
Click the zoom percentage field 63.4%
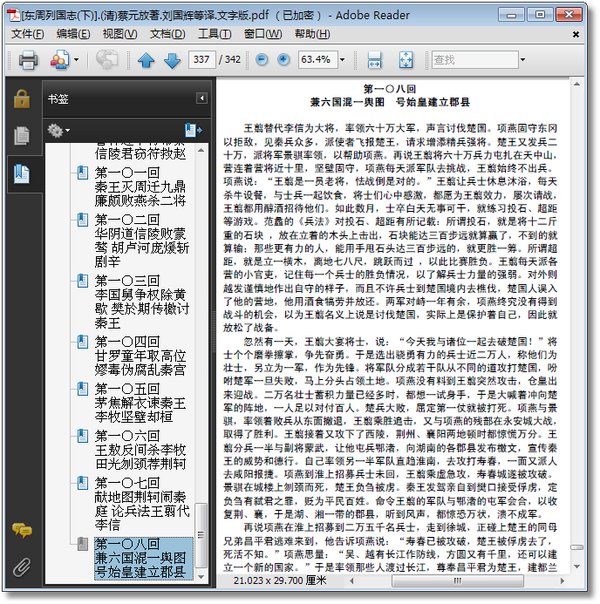318,60
